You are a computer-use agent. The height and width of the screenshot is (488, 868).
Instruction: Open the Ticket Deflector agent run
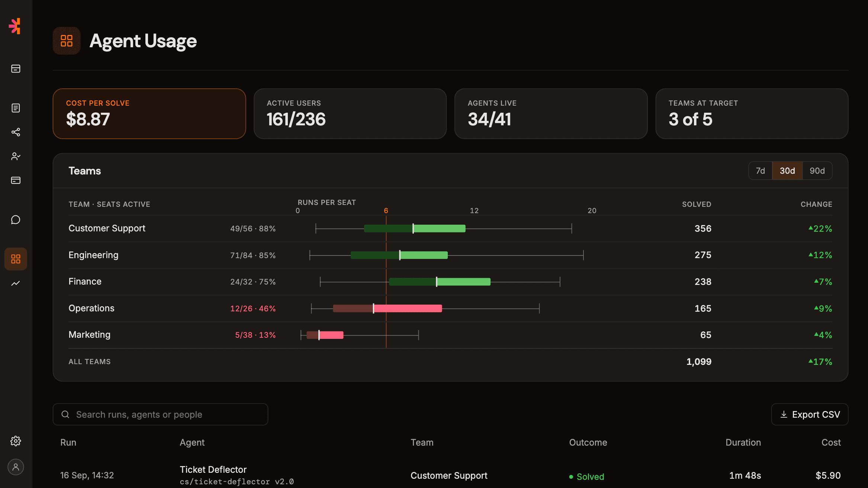213,469
